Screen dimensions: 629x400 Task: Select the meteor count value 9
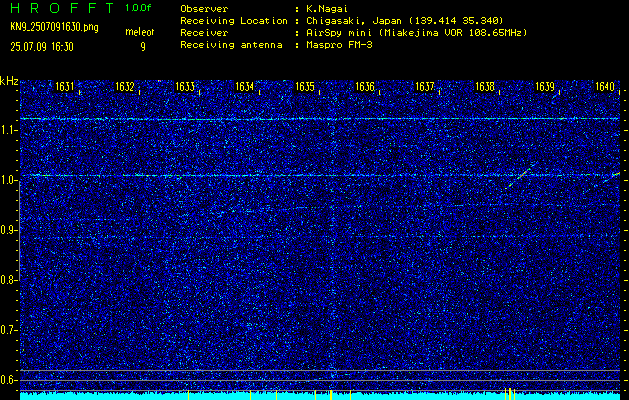click(143, 47)
